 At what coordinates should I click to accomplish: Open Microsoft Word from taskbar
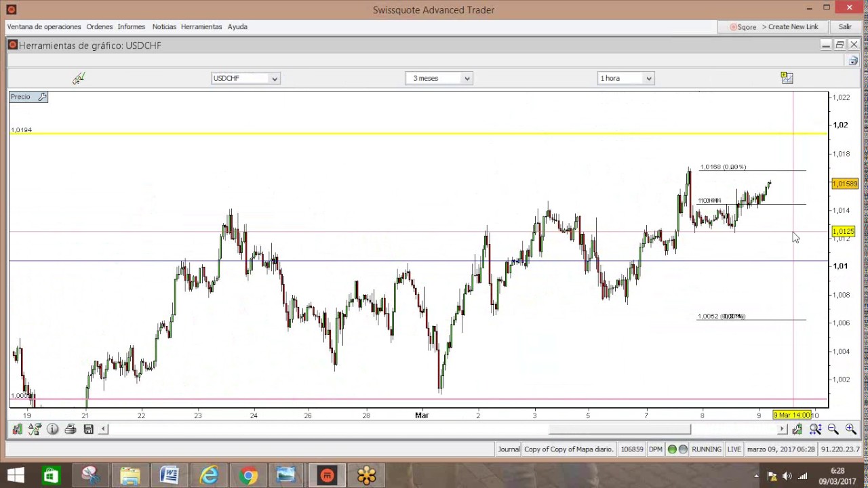click(x=169, y=476)
